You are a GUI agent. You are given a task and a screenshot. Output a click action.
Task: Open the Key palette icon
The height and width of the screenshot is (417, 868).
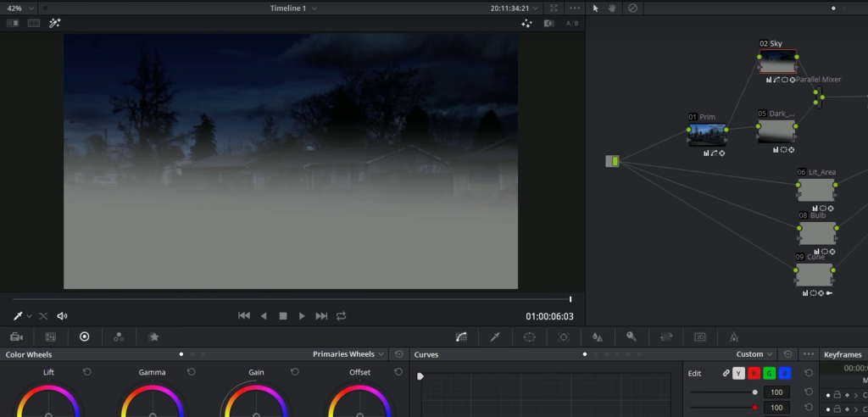pos(632,336)
